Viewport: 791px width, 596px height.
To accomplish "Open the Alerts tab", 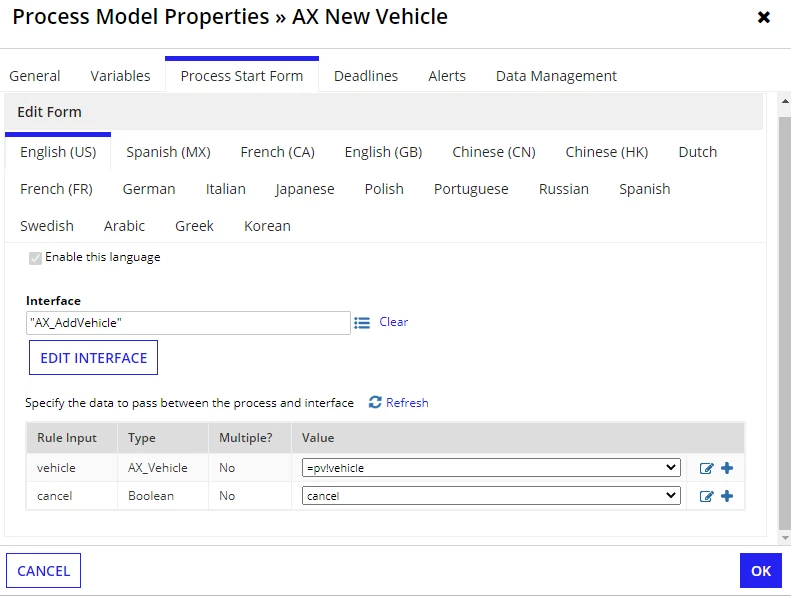I will [x=447, y=76].
